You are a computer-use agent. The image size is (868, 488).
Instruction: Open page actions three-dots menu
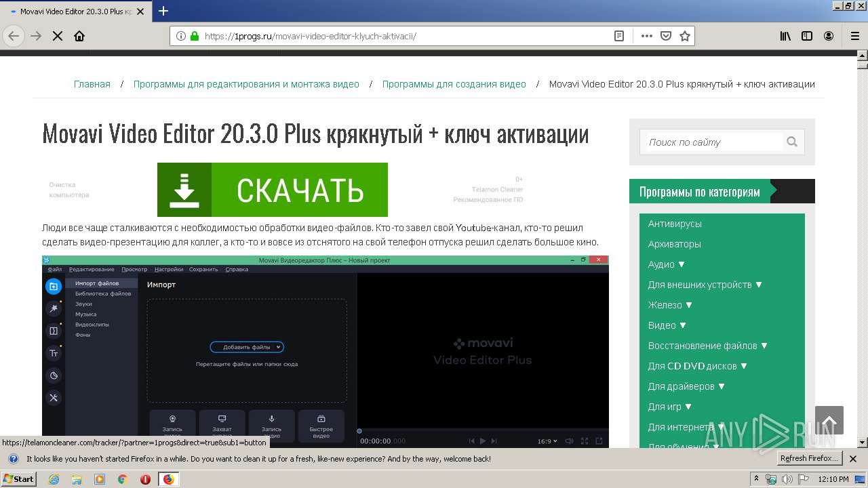(x=647, y=36)
